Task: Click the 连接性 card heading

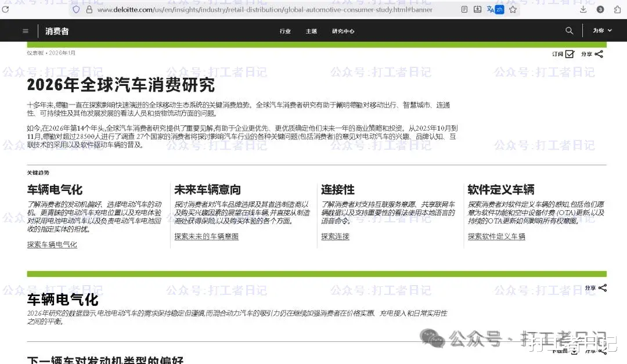Action: point(338,190)
